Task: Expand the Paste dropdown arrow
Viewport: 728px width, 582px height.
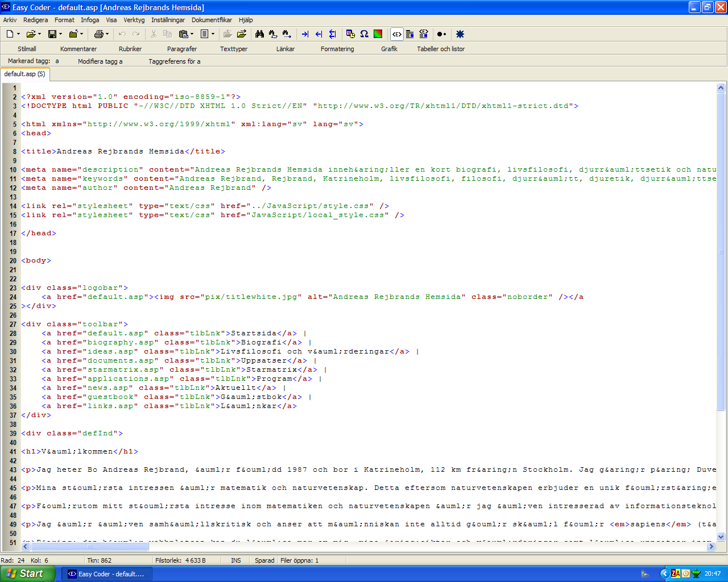Action: tap(192, 34)
